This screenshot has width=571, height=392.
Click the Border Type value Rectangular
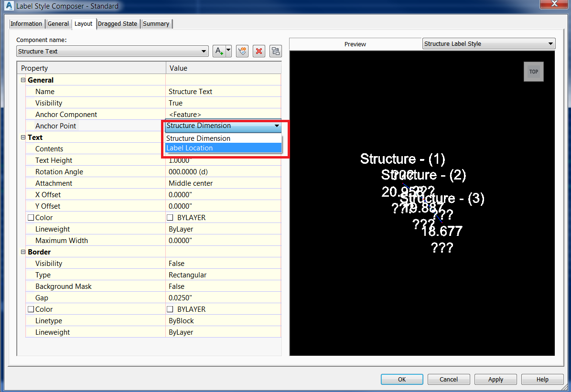coord(223,275)
